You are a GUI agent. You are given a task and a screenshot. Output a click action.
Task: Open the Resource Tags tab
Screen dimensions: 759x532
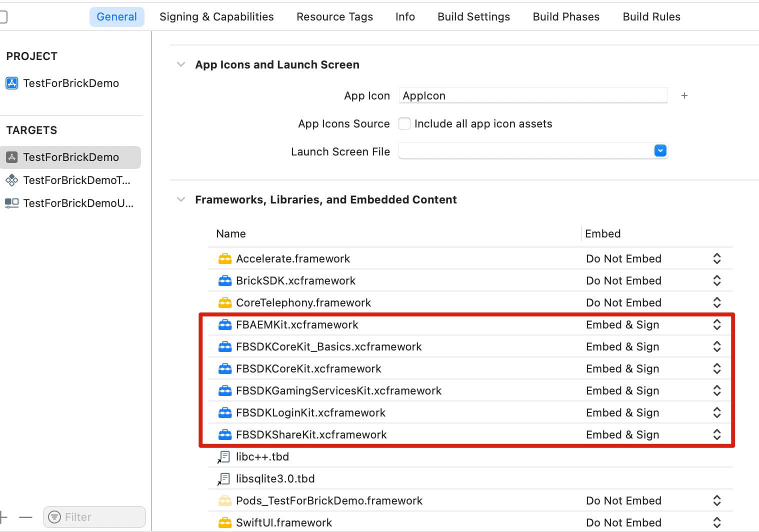pyautogui.click(x=334, y=16)
